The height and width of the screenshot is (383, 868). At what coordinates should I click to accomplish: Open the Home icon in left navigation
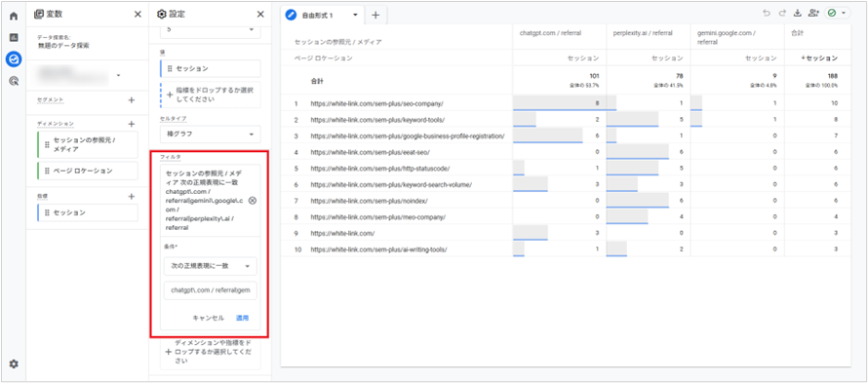pos(14,16)
